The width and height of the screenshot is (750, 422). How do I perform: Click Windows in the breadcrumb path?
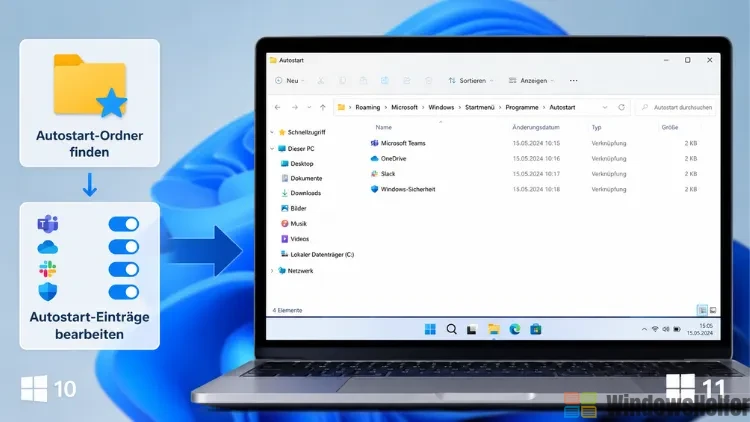pyautogui.click(x=441, y=108)
